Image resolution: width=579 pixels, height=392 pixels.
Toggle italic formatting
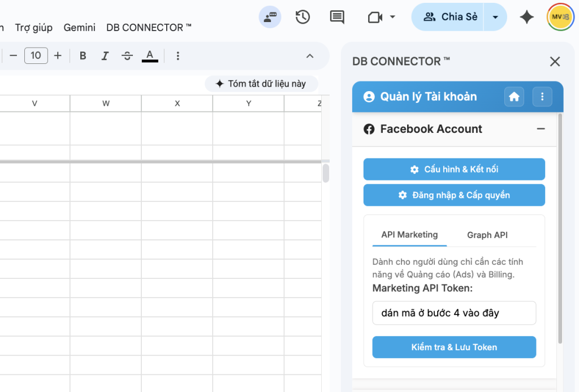coord(105,55)
